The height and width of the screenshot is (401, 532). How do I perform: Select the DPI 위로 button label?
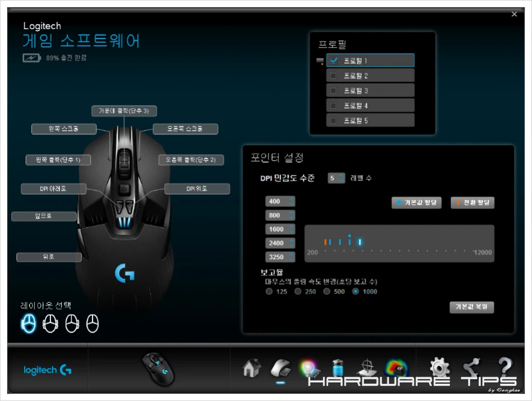tap(197, 188)
